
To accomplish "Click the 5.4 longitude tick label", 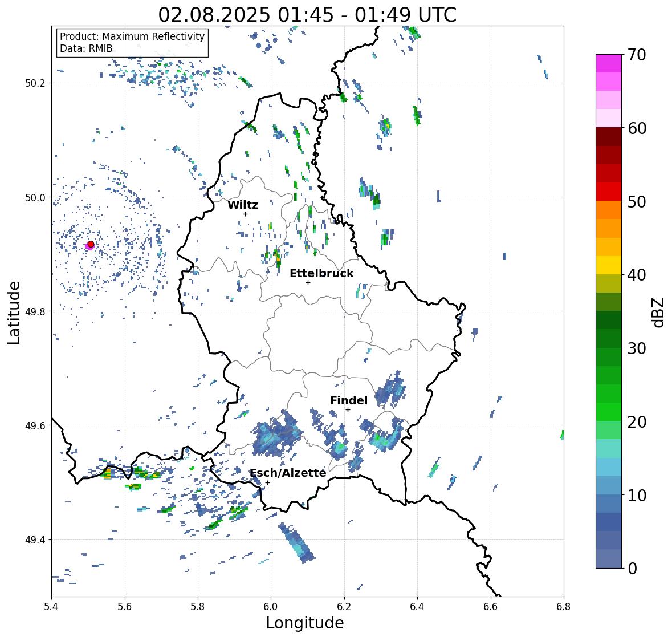I will [51, 606].
